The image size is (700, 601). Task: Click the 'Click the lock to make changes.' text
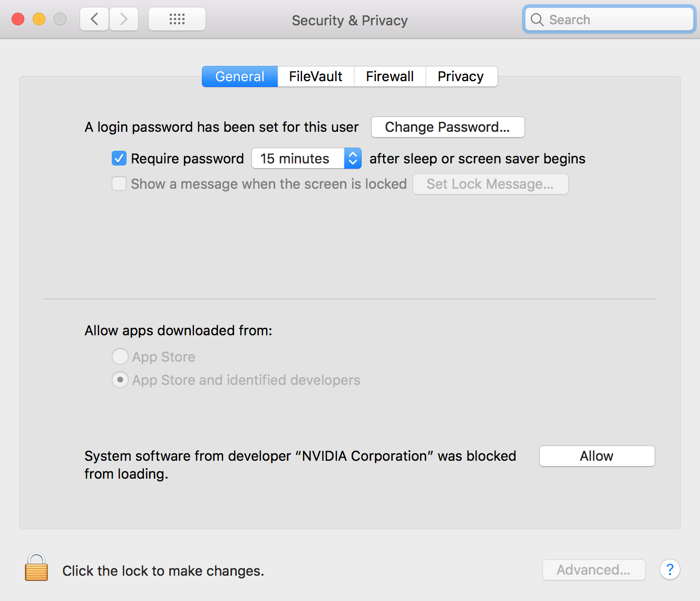pos(163,571)
